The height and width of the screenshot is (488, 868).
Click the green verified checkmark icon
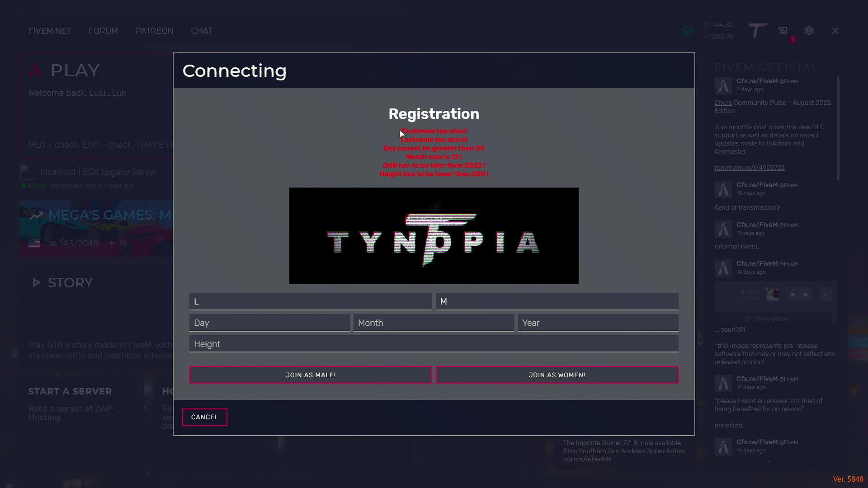point(688,31)
